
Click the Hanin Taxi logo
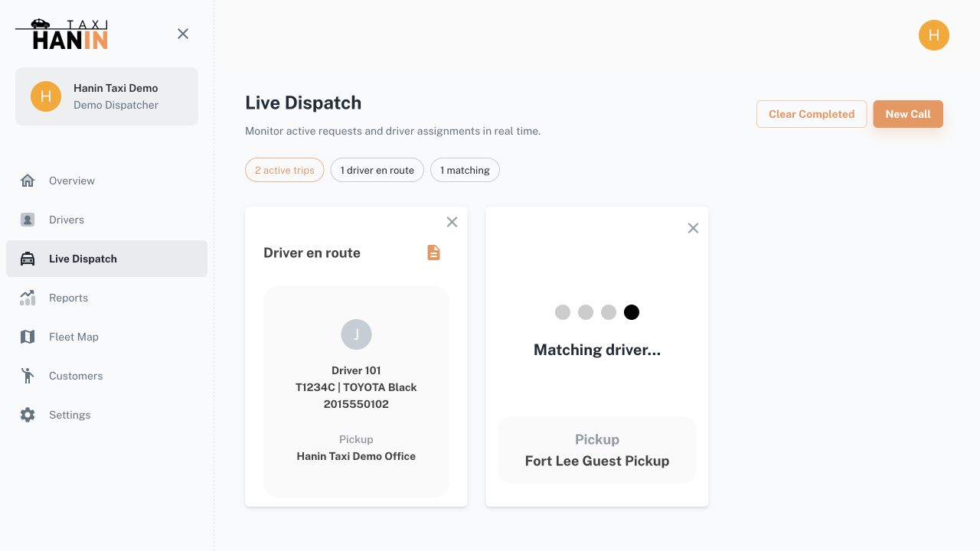pos(62,34)
